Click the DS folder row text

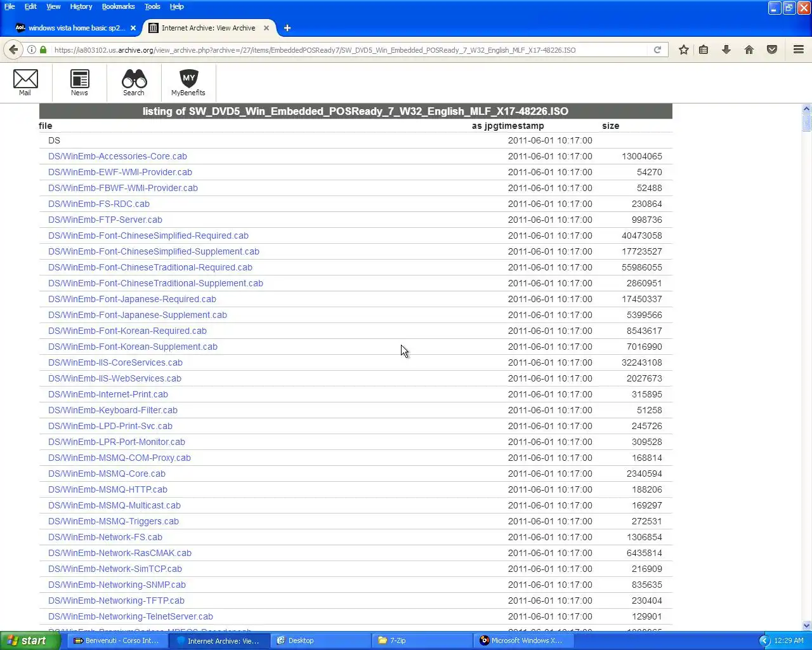(54, 140)
